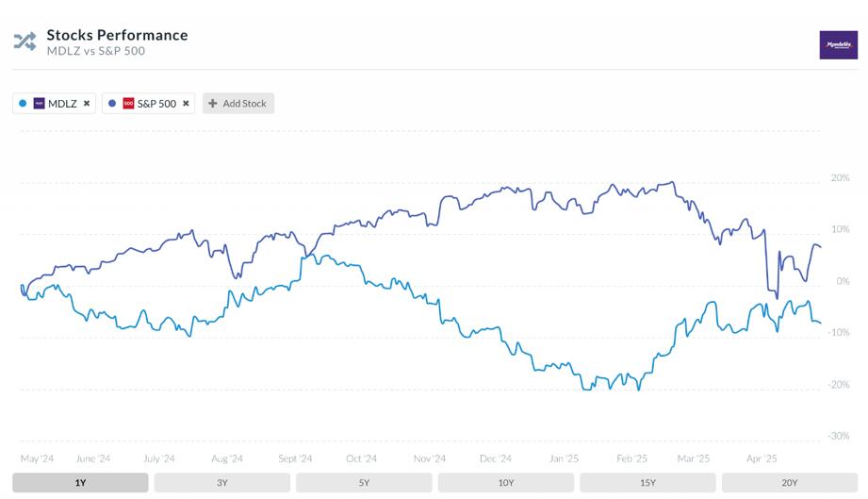Click the MDLZ purple logo icon in chip
Viewport: 868px width, 499px height.
tap(40, 104)
